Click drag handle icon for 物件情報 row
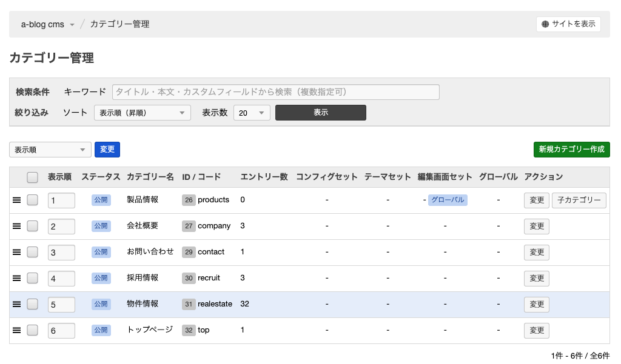Image resolution: width=621 pixels, height=364 pixels. click(17, 304)
